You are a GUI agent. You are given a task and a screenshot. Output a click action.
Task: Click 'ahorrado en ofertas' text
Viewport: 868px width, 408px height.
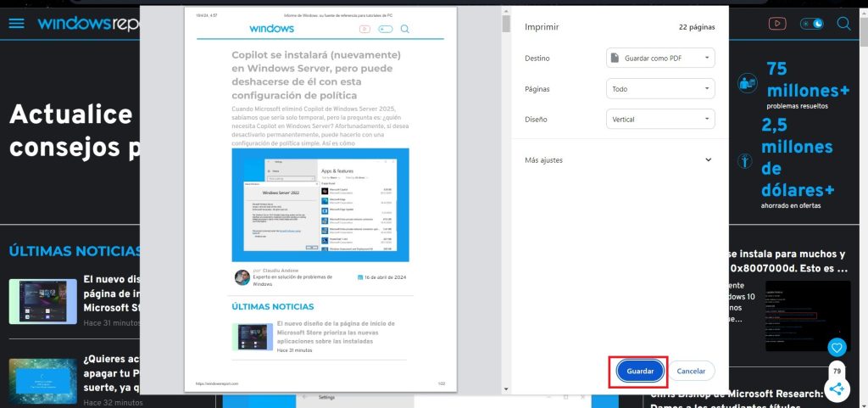click(791, 205)
